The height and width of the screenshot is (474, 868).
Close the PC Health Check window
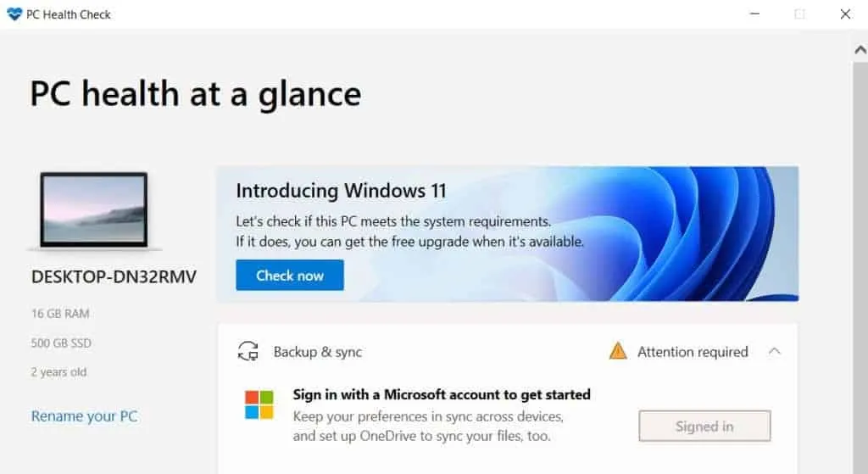(845, 14)
